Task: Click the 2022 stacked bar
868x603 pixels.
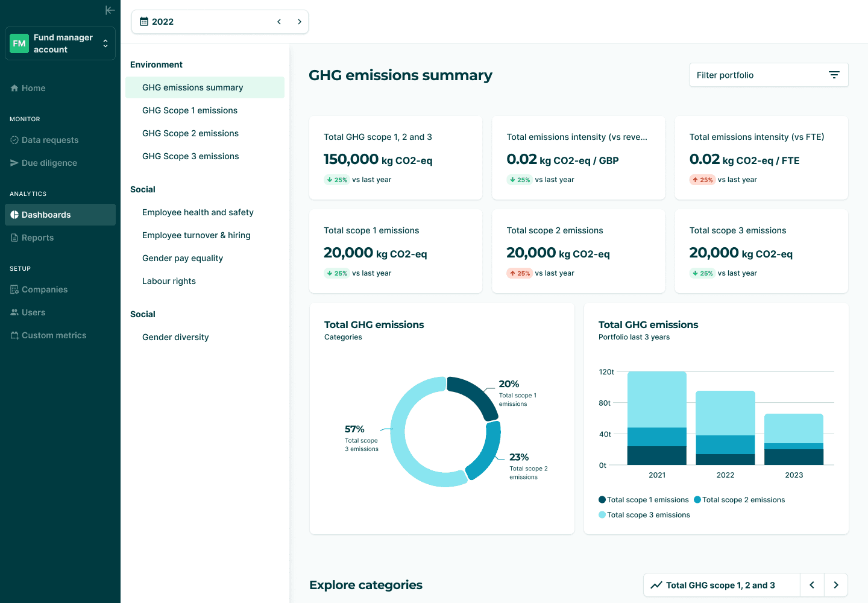Action: point(725,428)
